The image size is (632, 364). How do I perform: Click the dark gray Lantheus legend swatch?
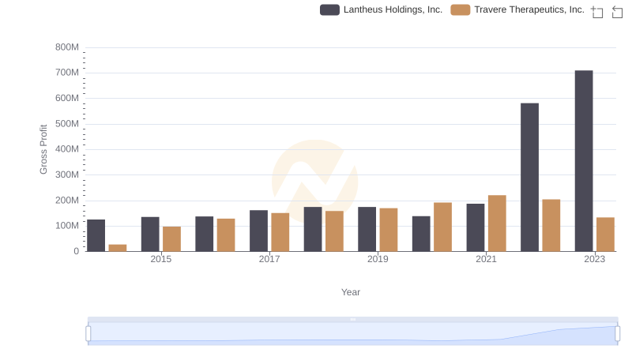330,9
